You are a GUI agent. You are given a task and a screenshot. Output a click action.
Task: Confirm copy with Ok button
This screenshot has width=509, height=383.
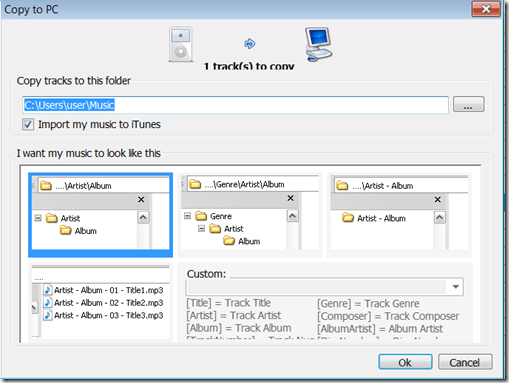point(405,362)
